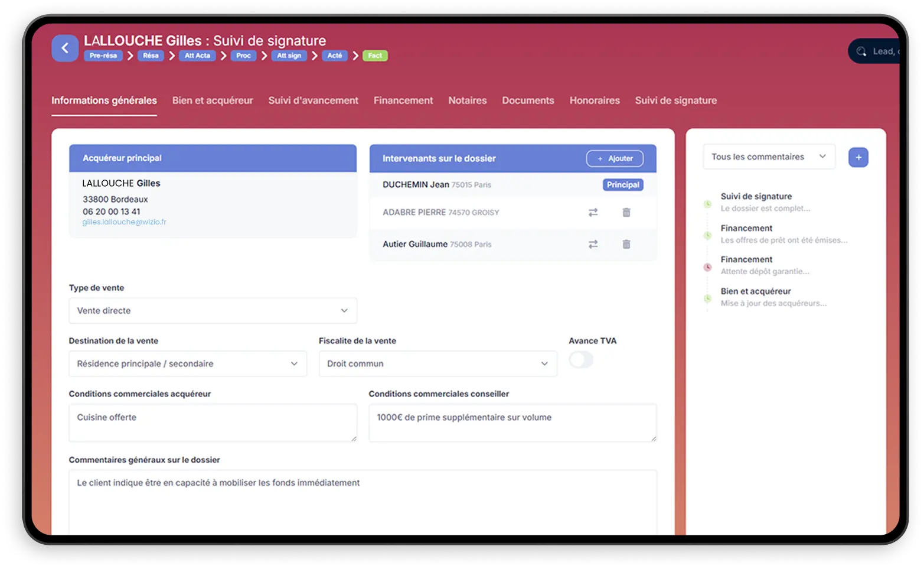
Task: Open email link gilles.lallouche@wizio.fr
Action: tap(124, 222)
